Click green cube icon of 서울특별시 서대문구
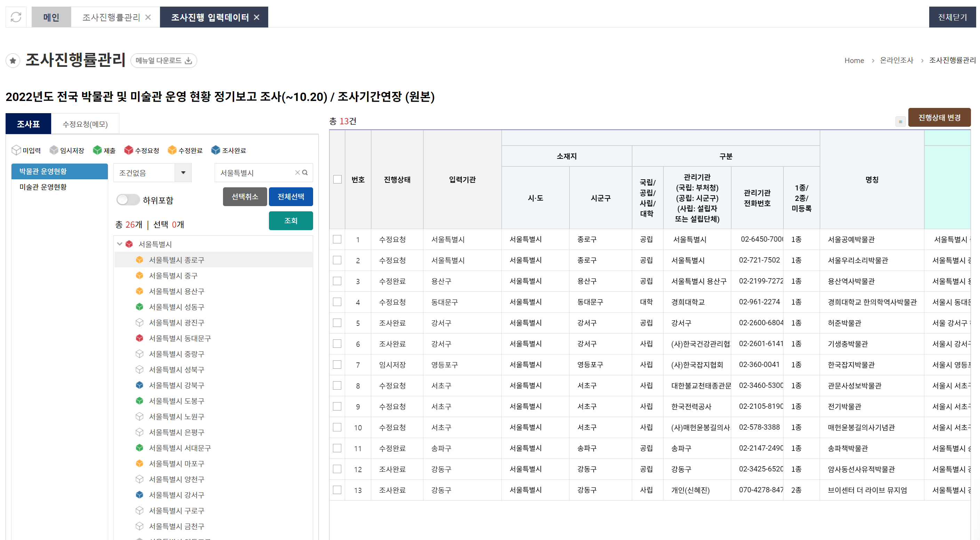The height and width of the screenshot is (540, 980). (x=140, y=448)
